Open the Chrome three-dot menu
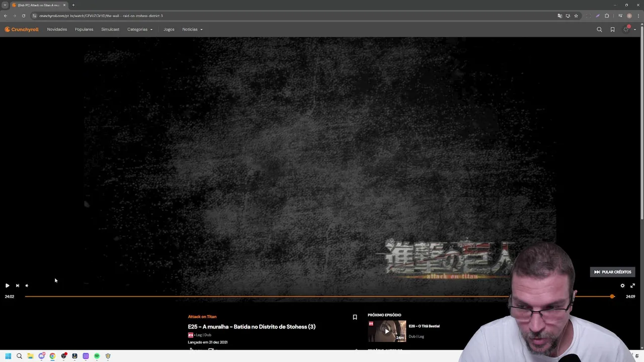The height and width of the screenshot is (362, 644). (638, 16)
